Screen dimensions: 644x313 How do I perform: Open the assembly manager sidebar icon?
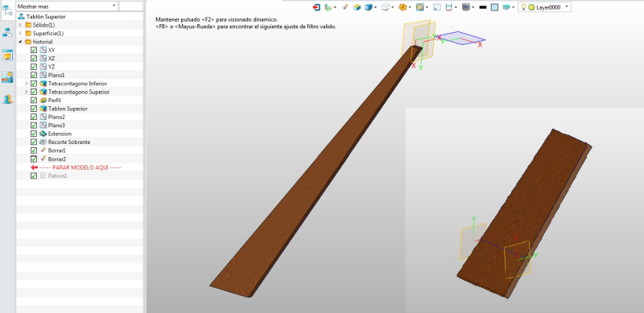click(x=7, y=32)
